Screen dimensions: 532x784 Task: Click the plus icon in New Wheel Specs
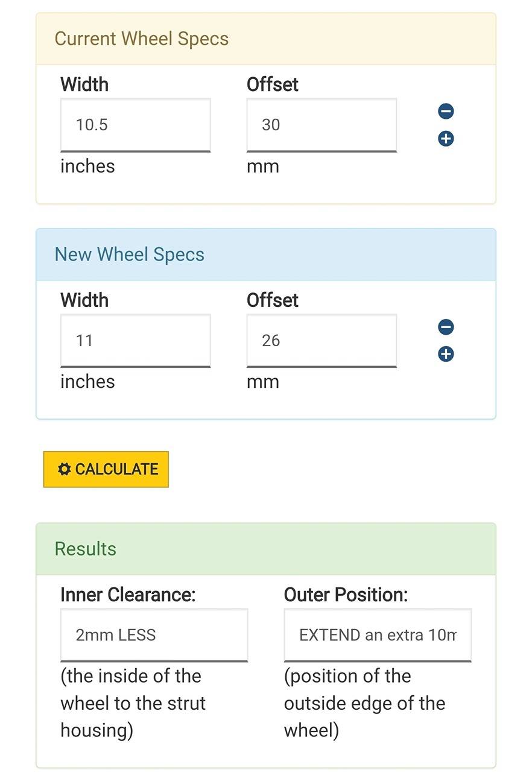point(446,354)
